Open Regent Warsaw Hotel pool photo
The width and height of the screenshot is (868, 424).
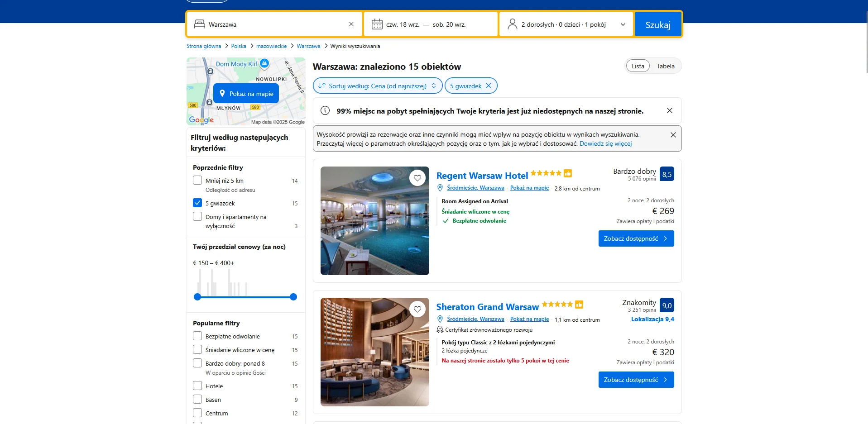(374, 221)
